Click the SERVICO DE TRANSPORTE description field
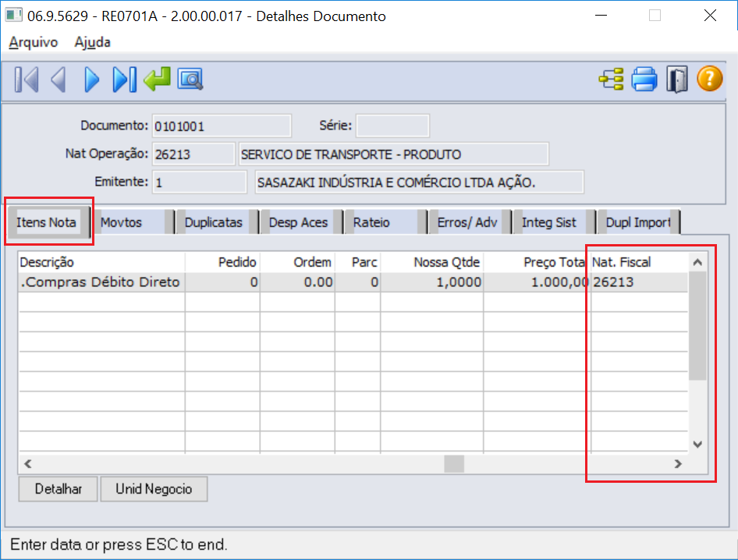738x560 pixels. point(393,154)
